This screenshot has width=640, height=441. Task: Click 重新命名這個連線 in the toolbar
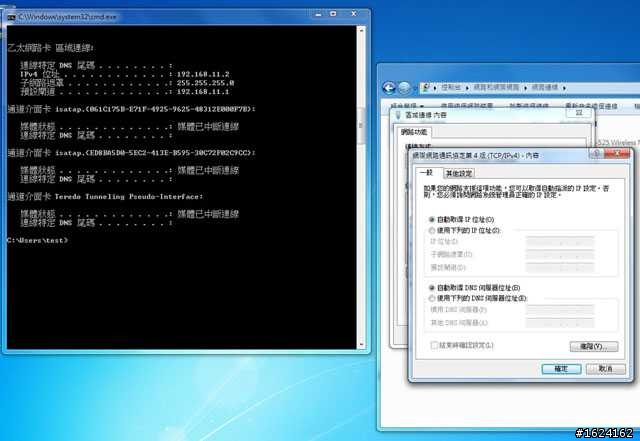point(591,106)
